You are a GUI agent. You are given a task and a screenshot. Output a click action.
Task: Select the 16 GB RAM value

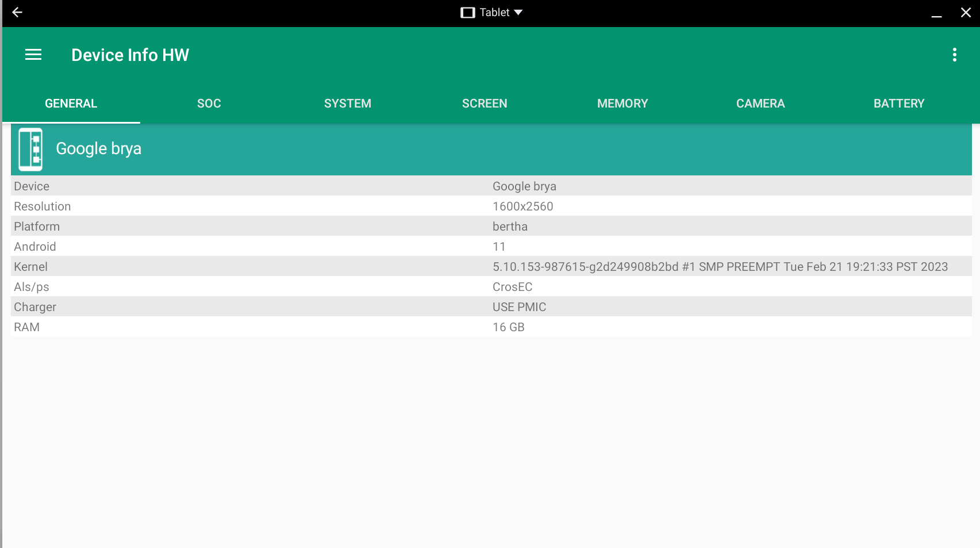(509, 327)
